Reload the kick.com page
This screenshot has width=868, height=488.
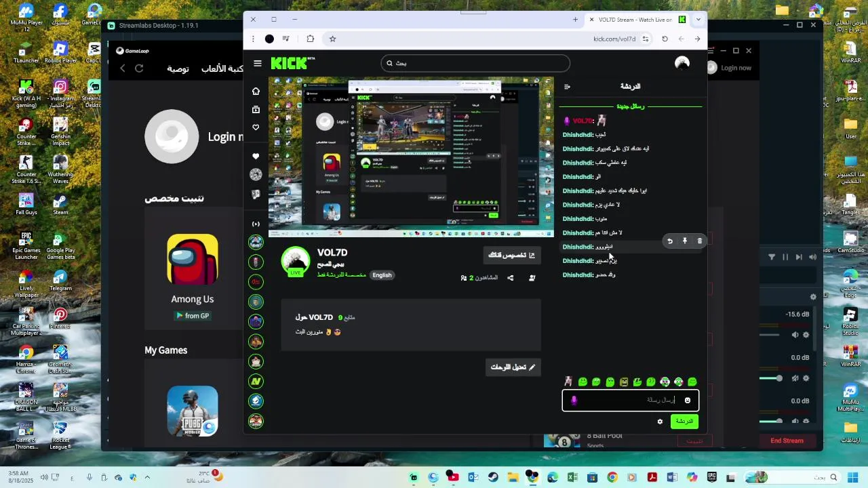665,39
